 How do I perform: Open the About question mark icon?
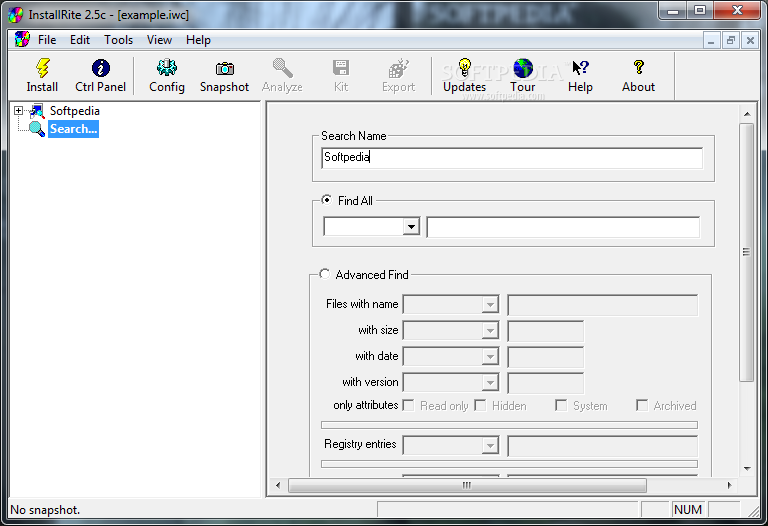(638, 68)
